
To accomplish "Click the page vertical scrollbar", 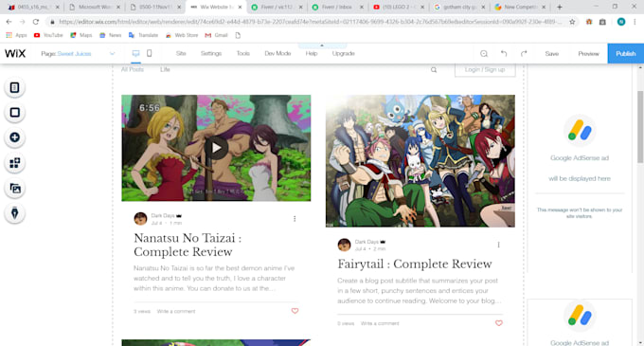I will pos(640,127).
